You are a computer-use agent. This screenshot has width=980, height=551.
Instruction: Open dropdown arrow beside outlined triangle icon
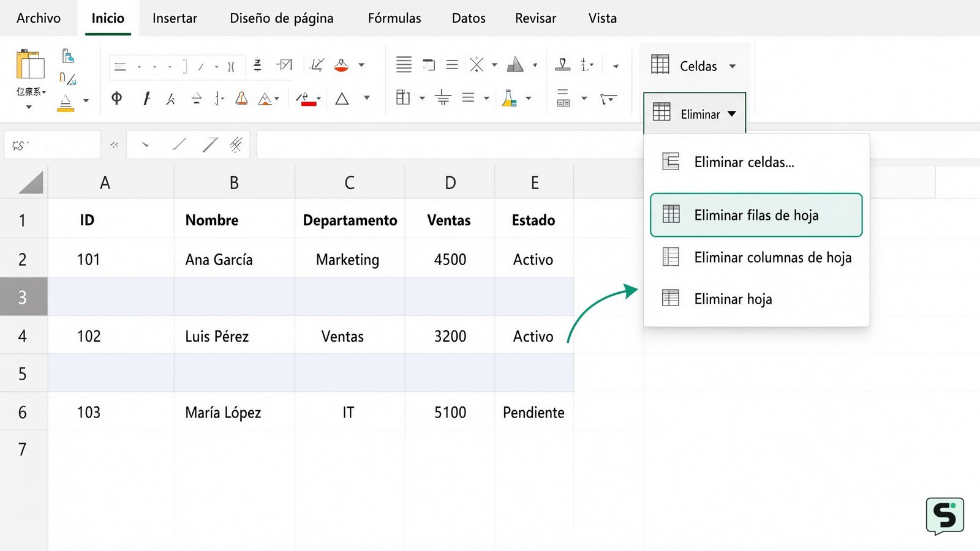[x=367, y=98]
